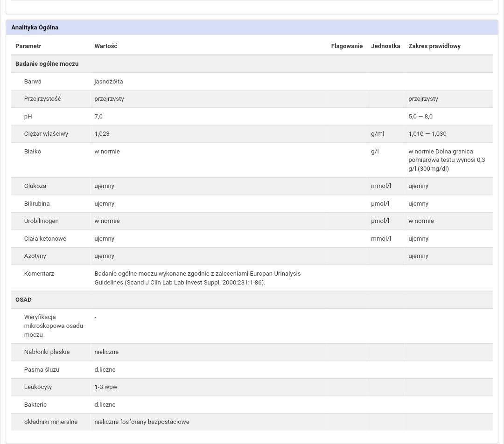Click the Urobilinogen parameter label
This screenshot has width=504, height=444.
[41, 221]
